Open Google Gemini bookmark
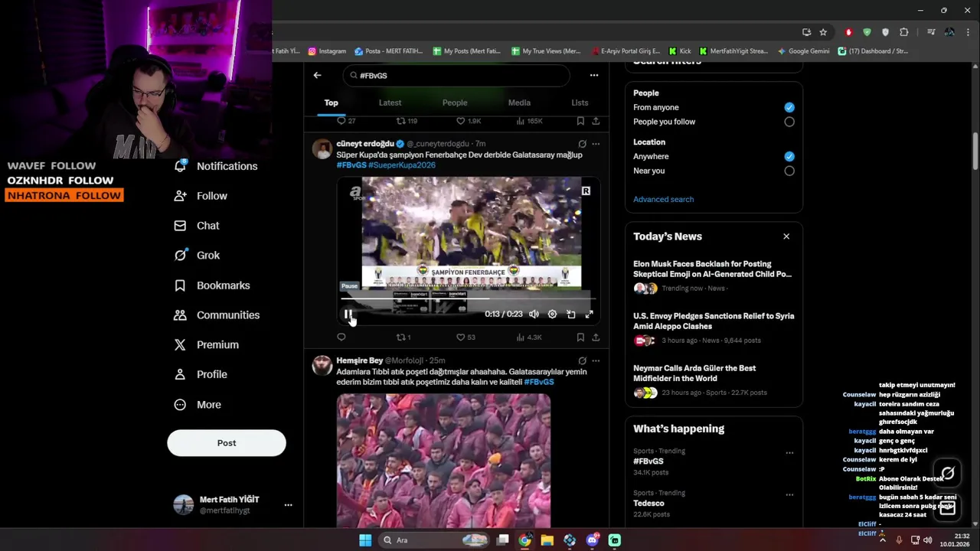The image size is (980, 551). (803, 51)
